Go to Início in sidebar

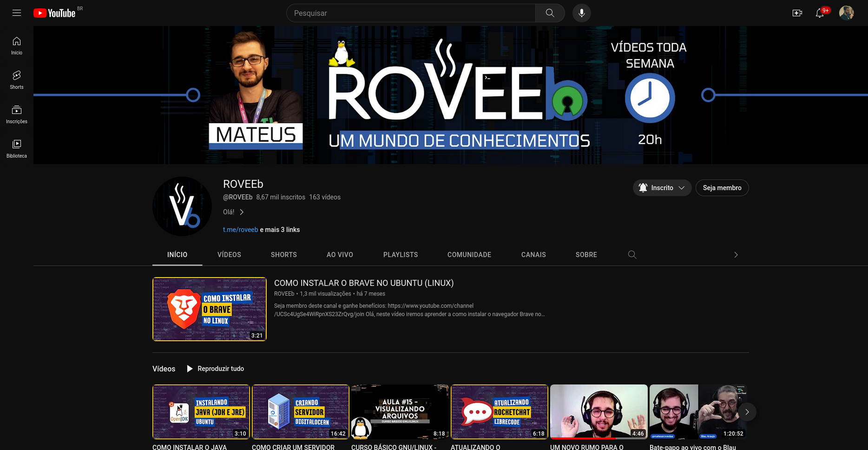coord(17,46)
